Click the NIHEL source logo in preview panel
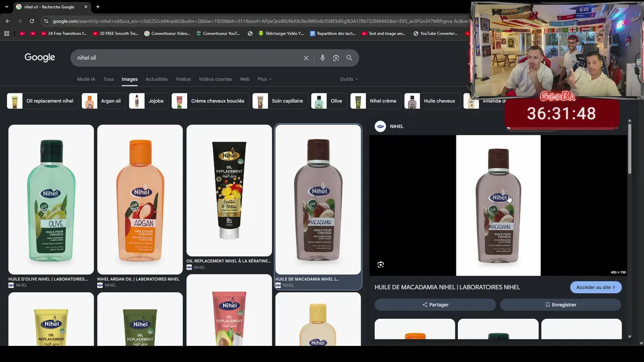 pos(380,126)
